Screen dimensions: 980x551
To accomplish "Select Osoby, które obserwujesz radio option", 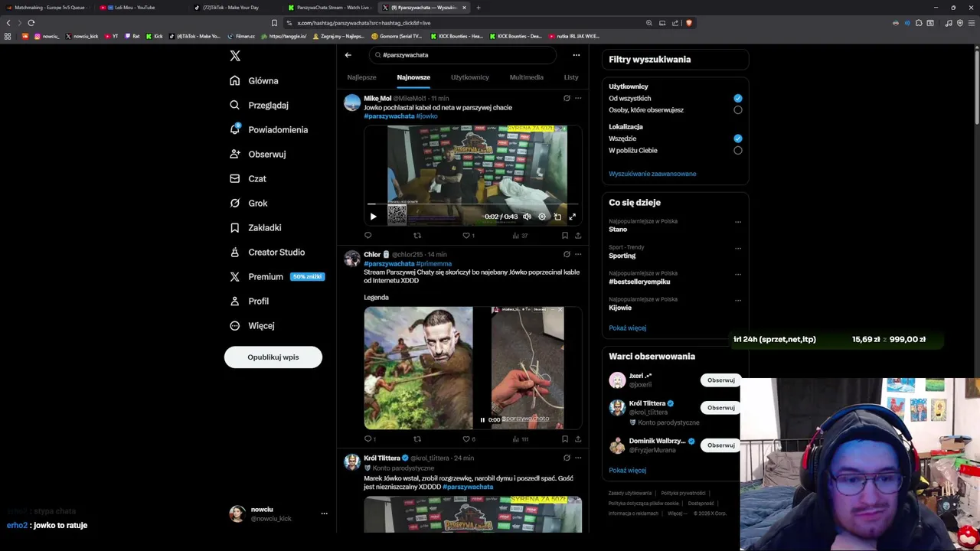I will (738, 109).
